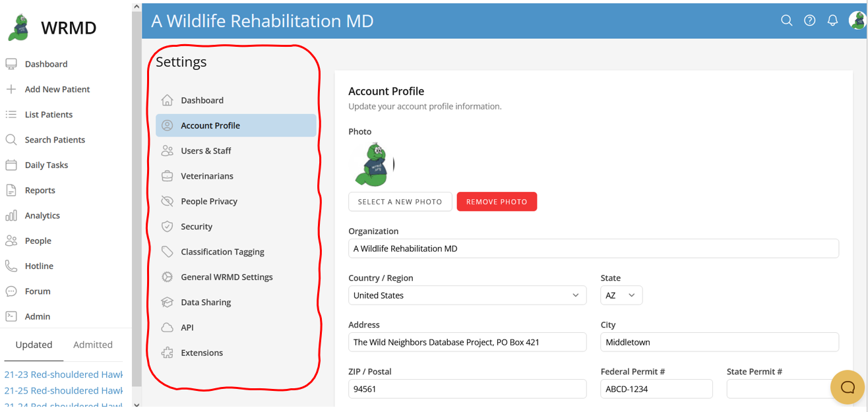Screen dimensions: 868x412
Task: Open patient 21-25 Red-shouldered Hawk link
Action: 63,391
